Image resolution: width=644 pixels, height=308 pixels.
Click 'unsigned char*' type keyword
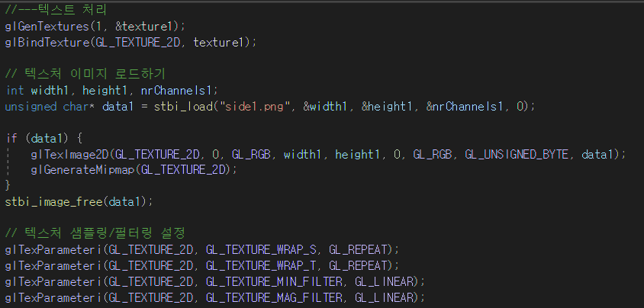click(50, 106)
